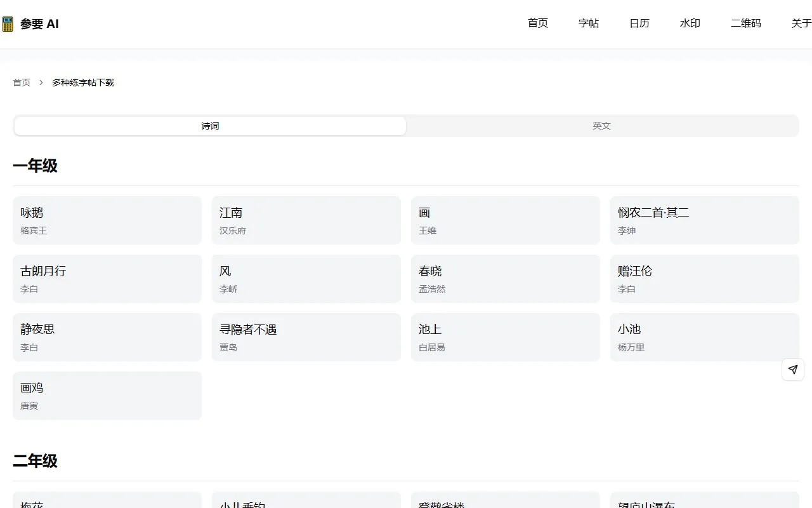The height and width of the screenshot is (508, 812).
Task: Select the 梅花 card under 二年级
Action: [x=107, y=502]
